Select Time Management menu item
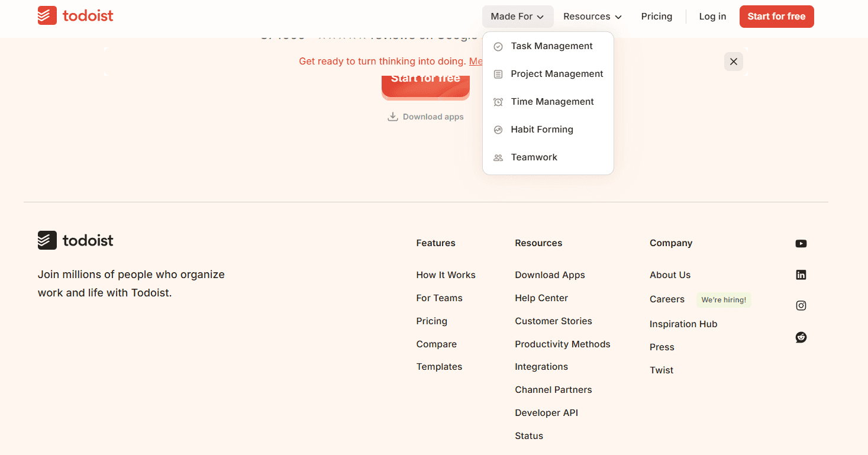Viewport: 868px width, 455px height. pos(548,102)
